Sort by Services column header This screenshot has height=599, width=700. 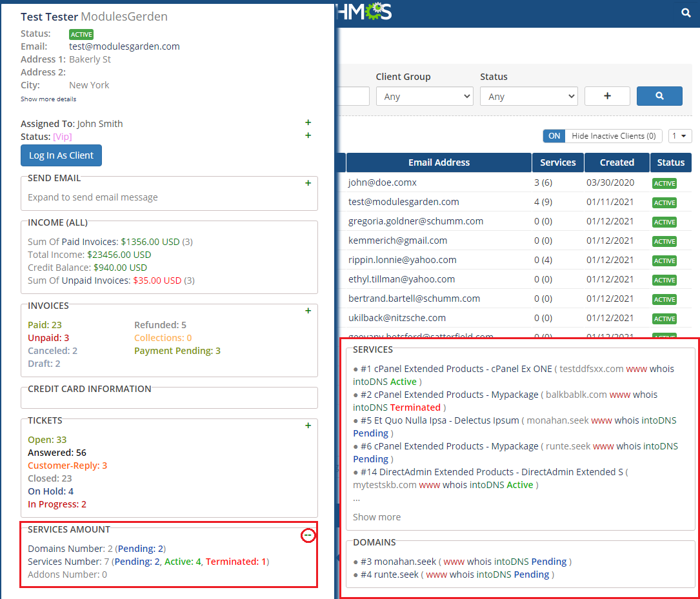coord(557,162)
